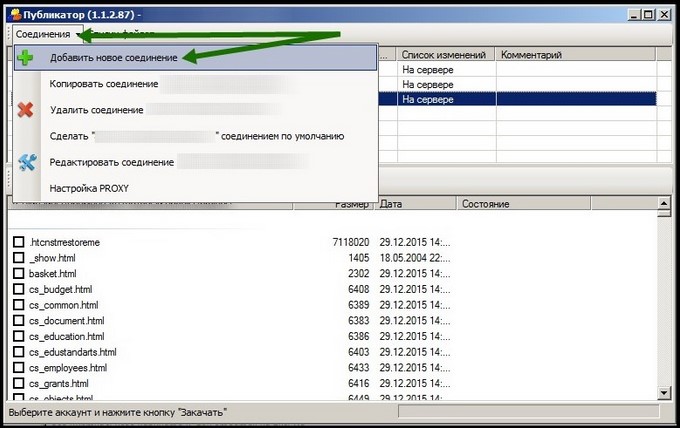Click the green plus add connection icon

point(26,58)
